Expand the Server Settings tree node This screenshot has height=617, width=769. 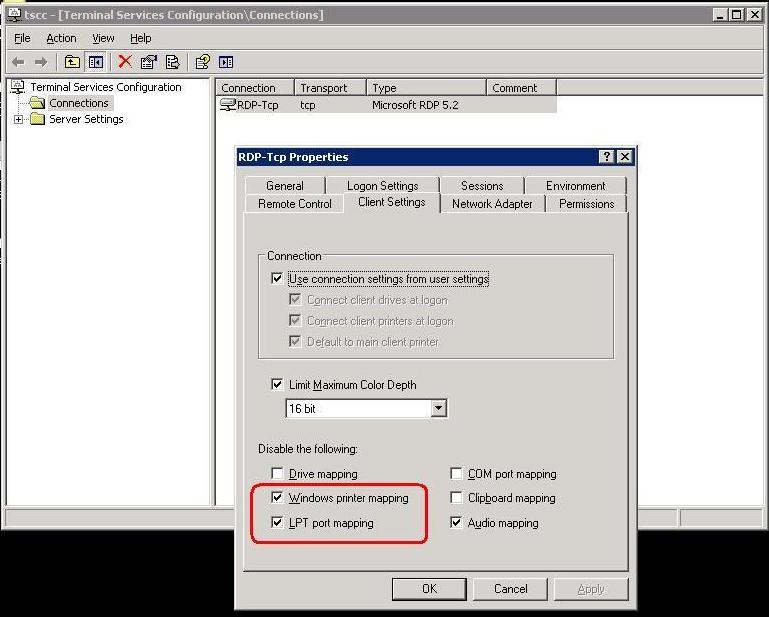[x=19, y=119]
